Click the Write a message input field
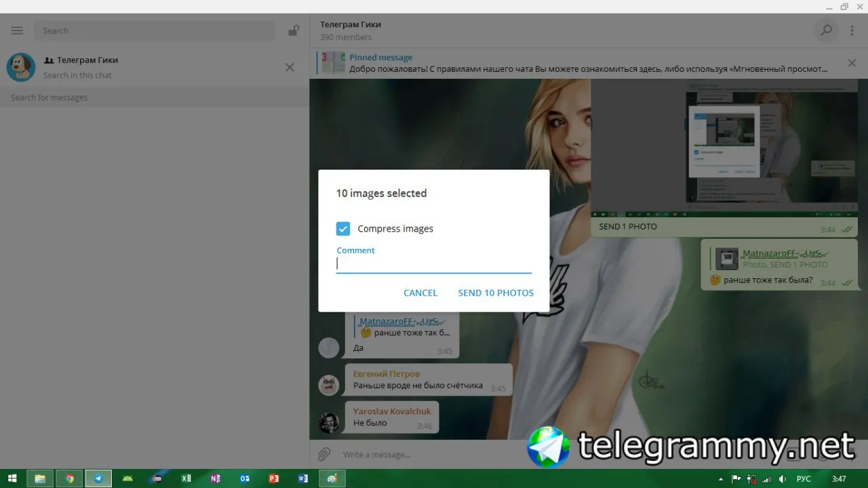868x488 pixels. pyautogui.click(x=434, y=455)
